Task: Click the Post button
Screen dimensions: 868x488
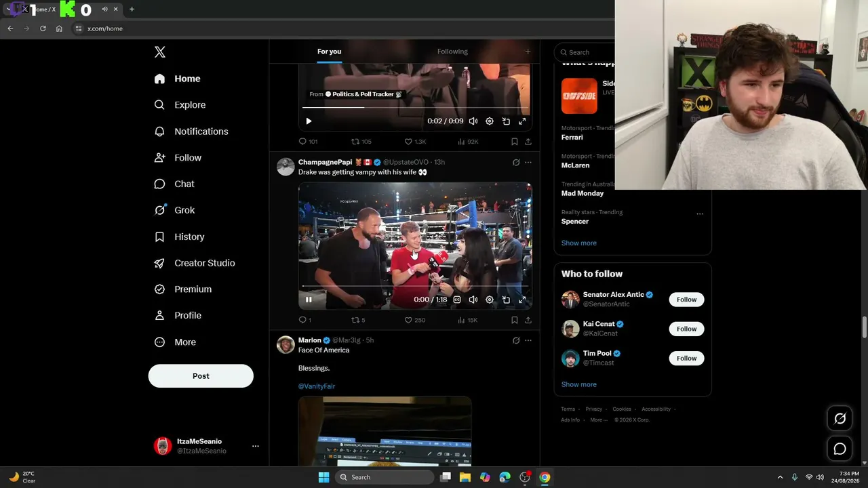Action: [x=201, y=376]
